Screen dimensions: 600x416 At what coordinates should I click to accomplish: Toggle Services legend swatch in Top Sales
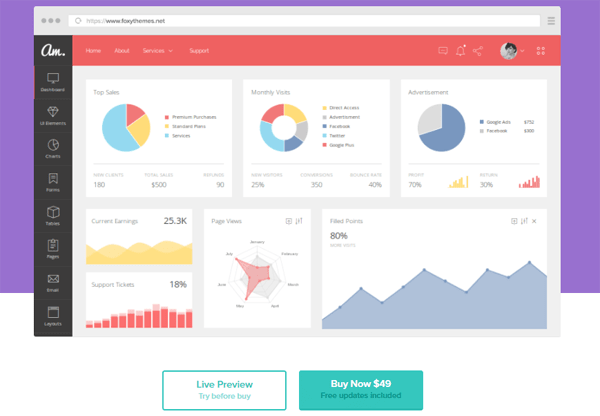coord(167,136)
